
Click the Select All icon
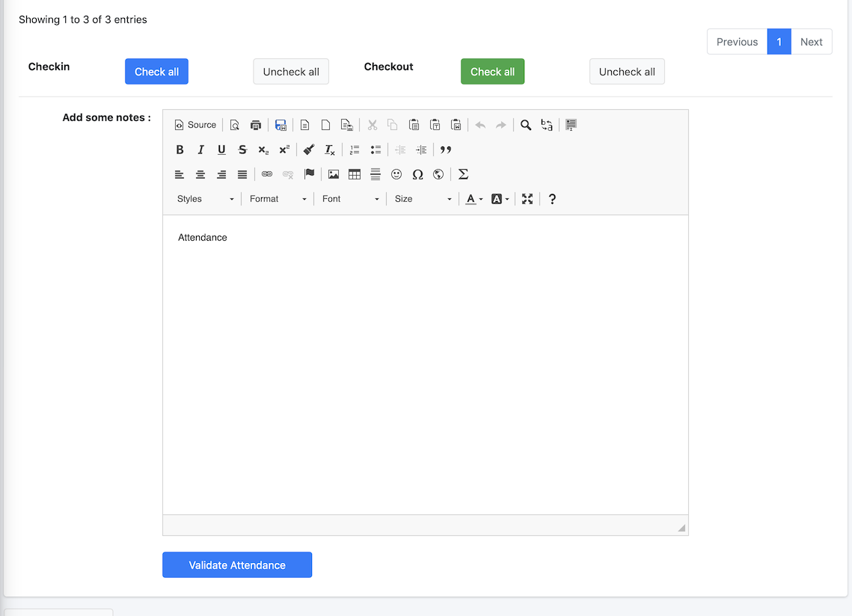click(x=571, y=125)
